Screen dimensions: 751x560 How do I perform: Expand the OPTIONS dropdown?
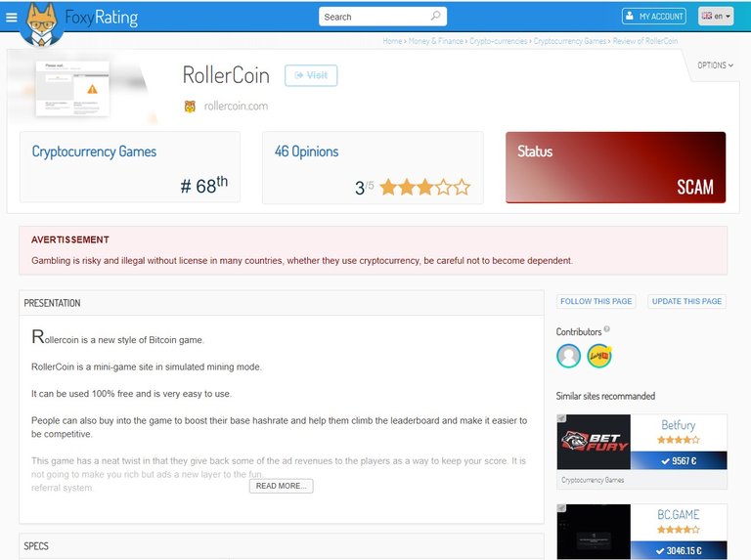click(715, 65)
